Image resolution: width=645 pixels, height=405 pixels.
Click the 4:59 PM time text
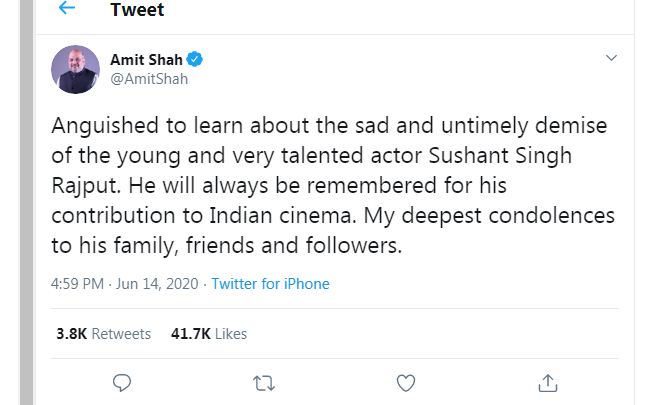77,284
